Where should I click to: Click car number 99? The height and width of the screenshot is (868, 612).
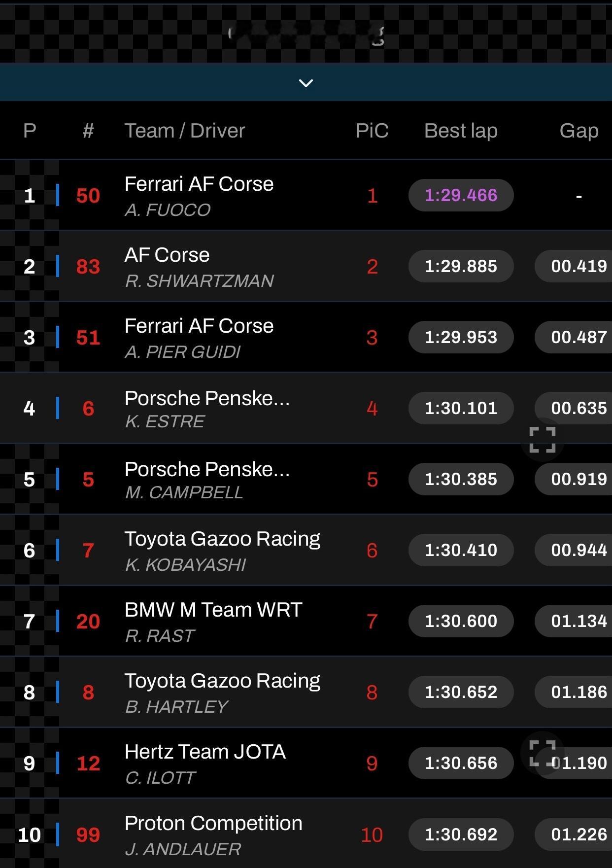coord(88,835)
